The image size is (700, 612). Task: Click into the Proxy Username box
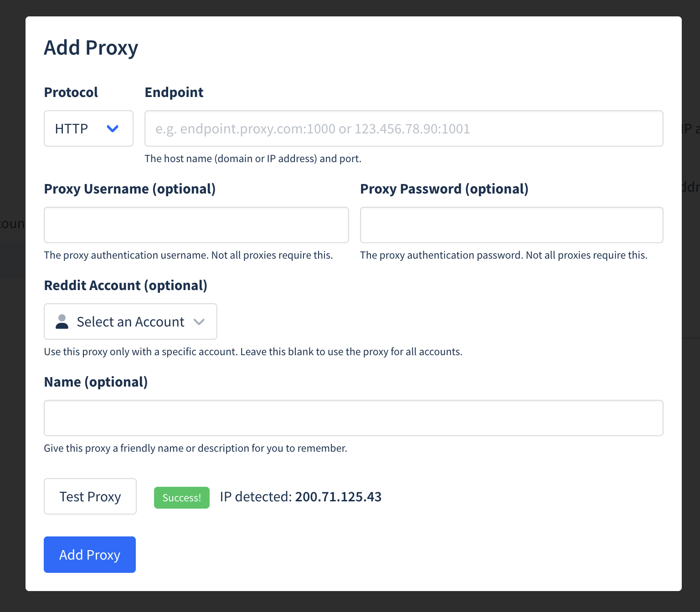(196, 225)
